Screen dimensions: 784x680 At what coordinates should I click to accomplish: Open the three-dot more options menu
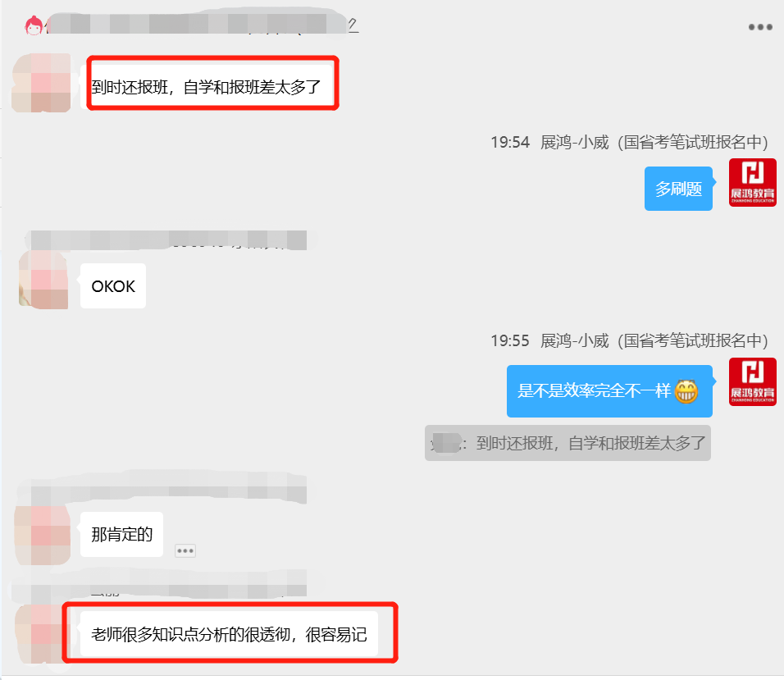coord(760,27)
